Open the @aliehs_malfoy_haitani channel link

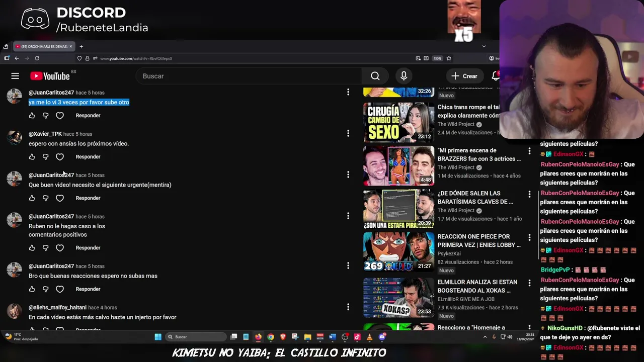pos(58,307)
